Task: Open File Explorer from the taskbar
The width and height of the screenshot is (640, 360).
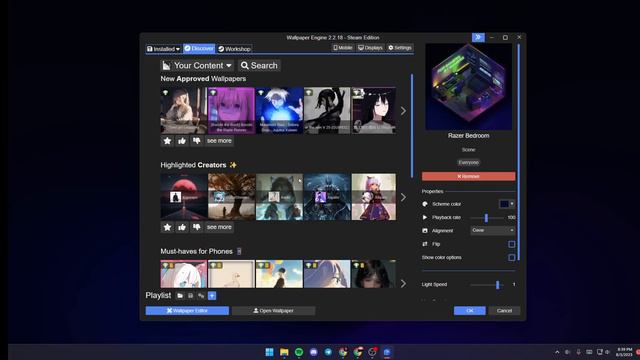Action: (284, 352)
